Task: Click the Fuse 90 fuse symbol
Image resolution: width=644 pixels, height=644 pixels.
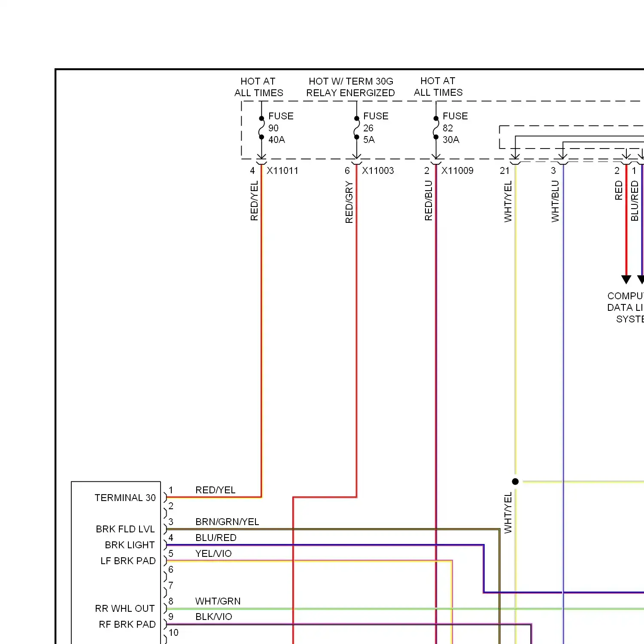Action: [261, 128]
